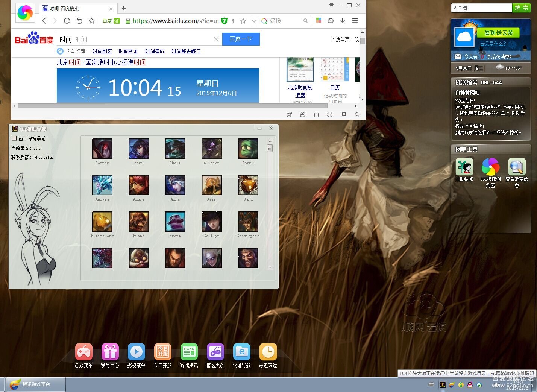This screenshot has width=537, height=392.
Task: Open the 百度首页 link
Action: click(x=340, y=40)
